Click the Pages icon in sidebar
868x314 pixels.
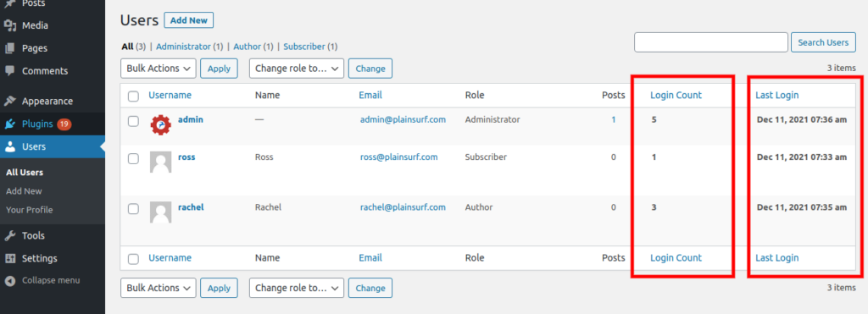pyautogui.click(x=9, y=48)
